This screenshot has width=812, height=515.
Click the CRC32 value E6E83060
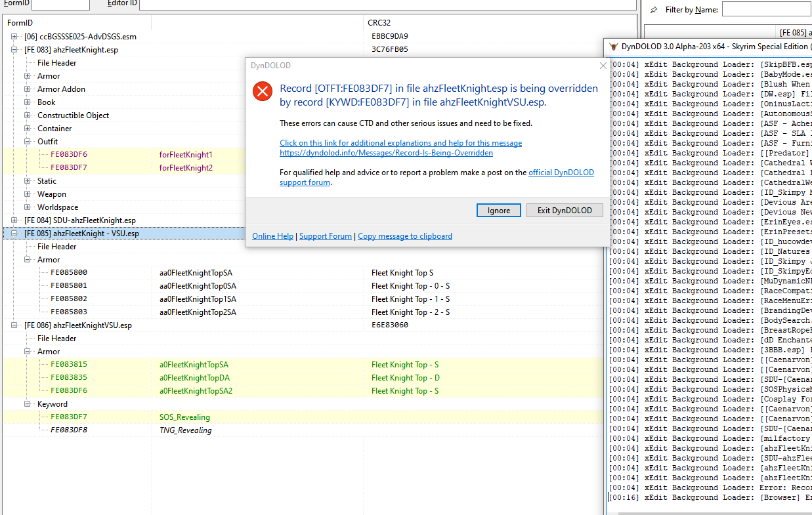390,325
